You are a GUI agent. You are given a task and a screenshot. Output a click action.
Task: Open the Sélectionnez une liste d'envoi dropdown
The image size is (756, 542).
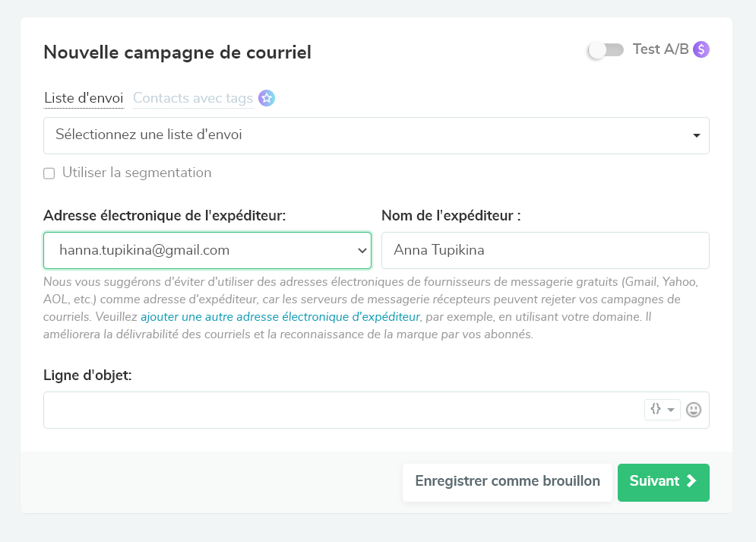(376, 135)
